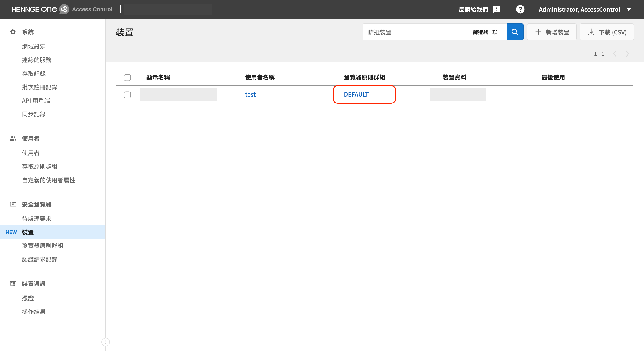This screenshot has height=351, width=644.
Task: Click the 安全瀏覽器 section heading
Action: point(37,204)
